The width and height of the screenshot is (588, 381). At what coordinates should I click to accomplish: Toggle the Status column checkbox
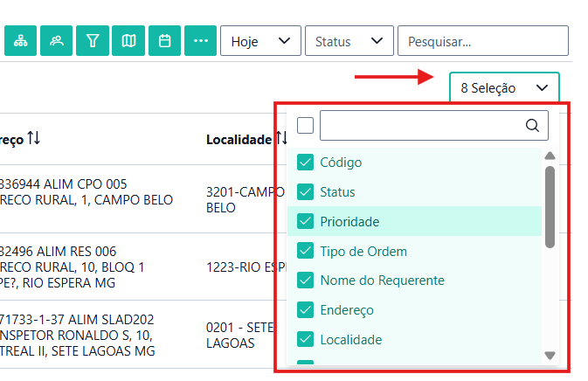[306, 192]
